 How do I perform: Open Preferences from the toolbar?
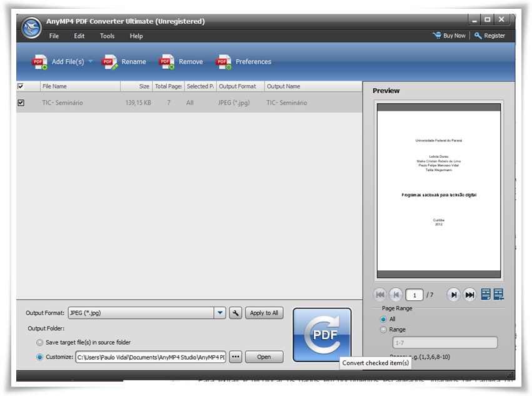tap(244, 62)
